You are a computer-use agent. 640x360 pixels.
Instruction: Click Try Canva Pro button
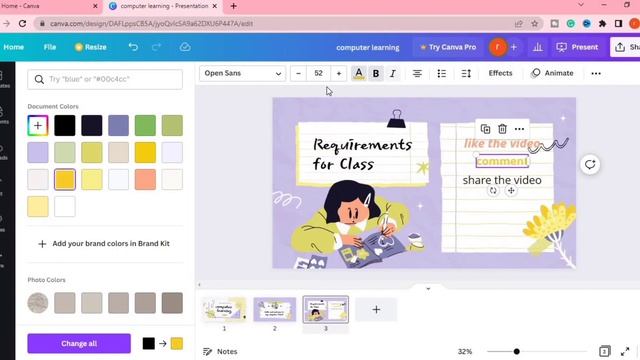448,47
